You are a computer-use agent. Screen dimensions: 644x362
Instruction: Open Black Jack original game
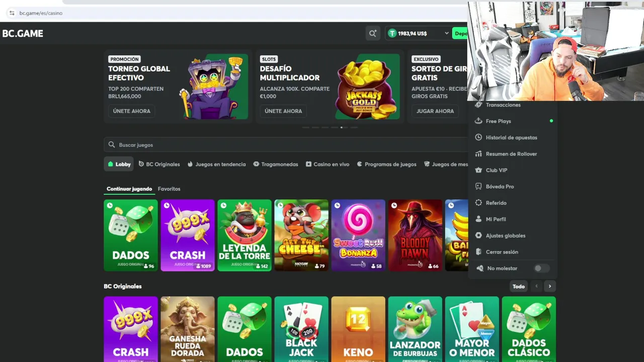click(x=301, y=329)
